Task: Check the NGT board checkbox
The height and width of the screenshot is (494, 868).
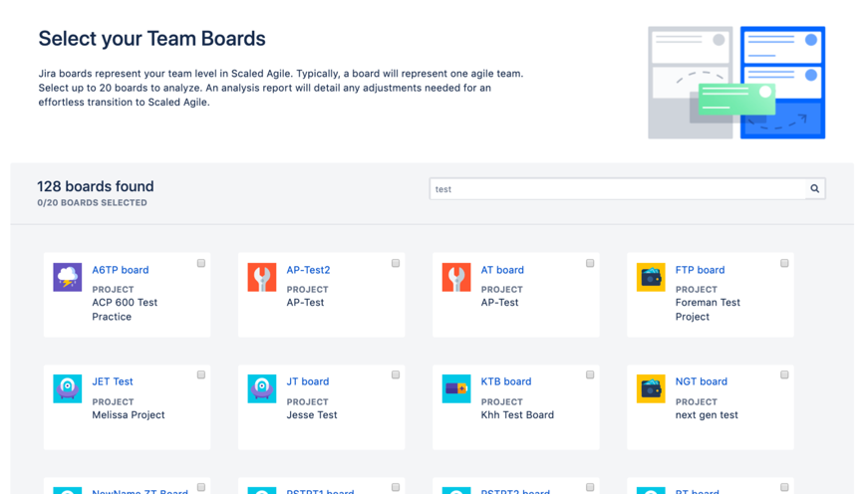Action: pyautogui.click(x=784, y=375)
